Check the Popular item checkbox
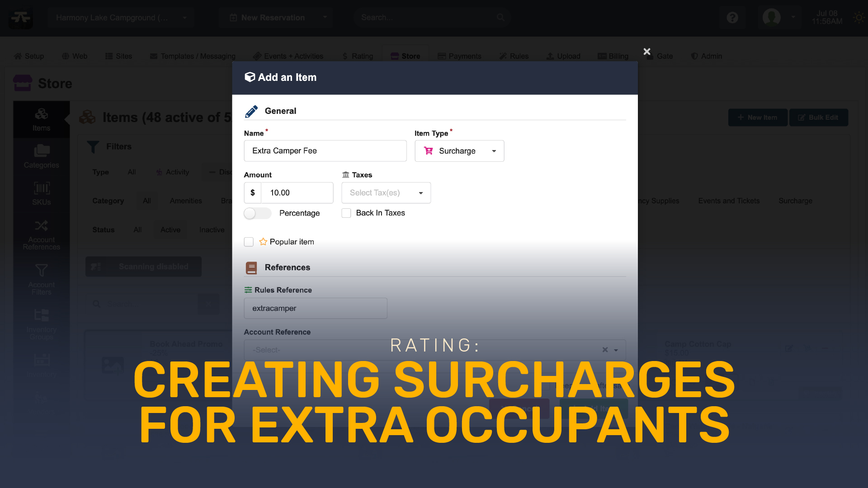 click(249, 242)
